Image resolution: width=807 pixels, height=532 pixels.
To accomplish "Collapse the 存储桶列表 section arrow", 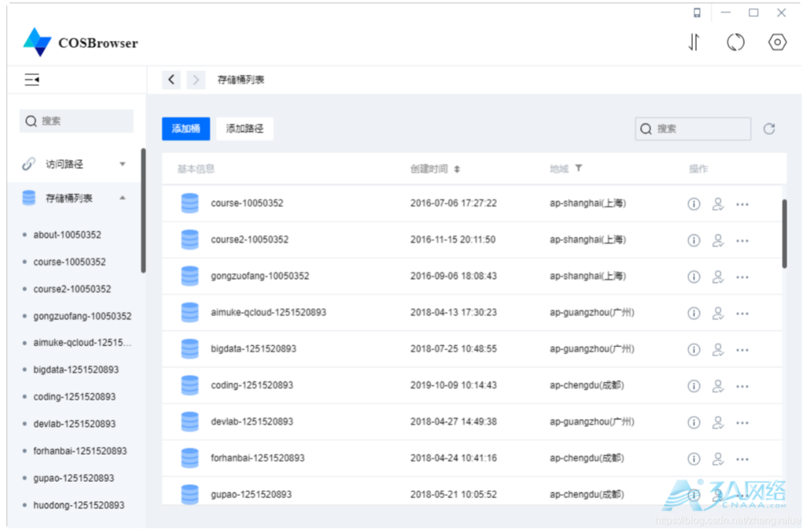I will coord(122,198).
